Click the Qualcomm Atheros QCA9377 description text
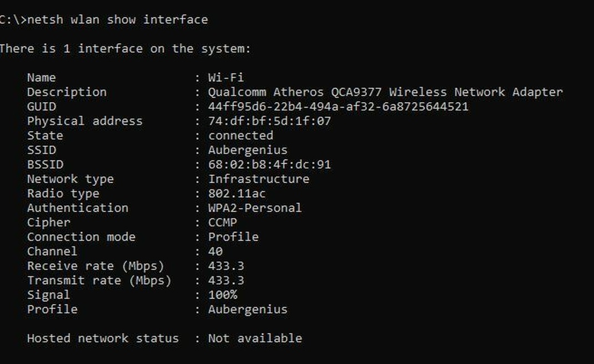Image resolution: width=594 pixels, height=364 pixels. [385, 92]
